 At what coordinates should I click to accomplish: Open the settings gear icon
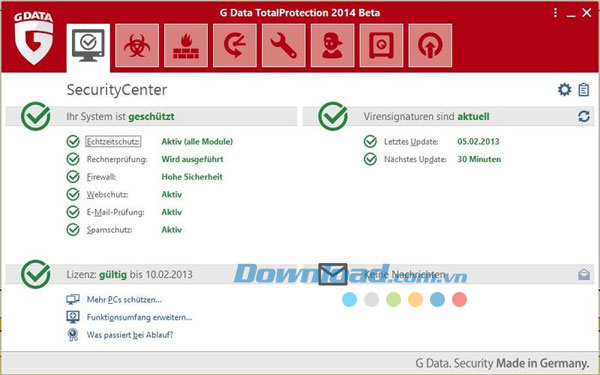point(564,90)
